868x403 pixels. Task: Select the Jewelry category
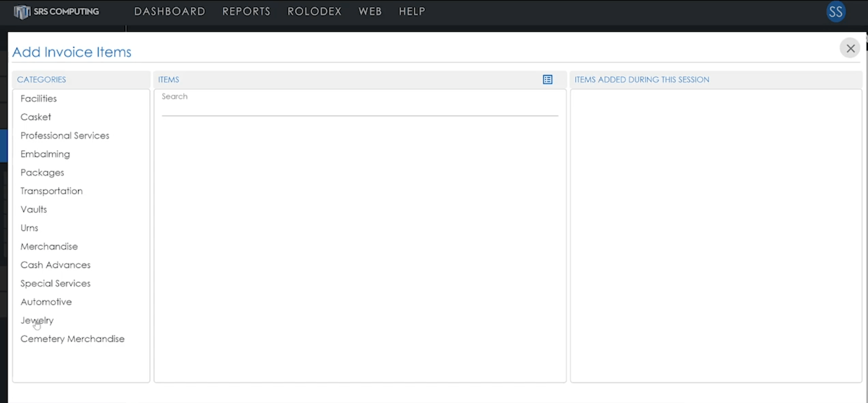coord(37,321)
